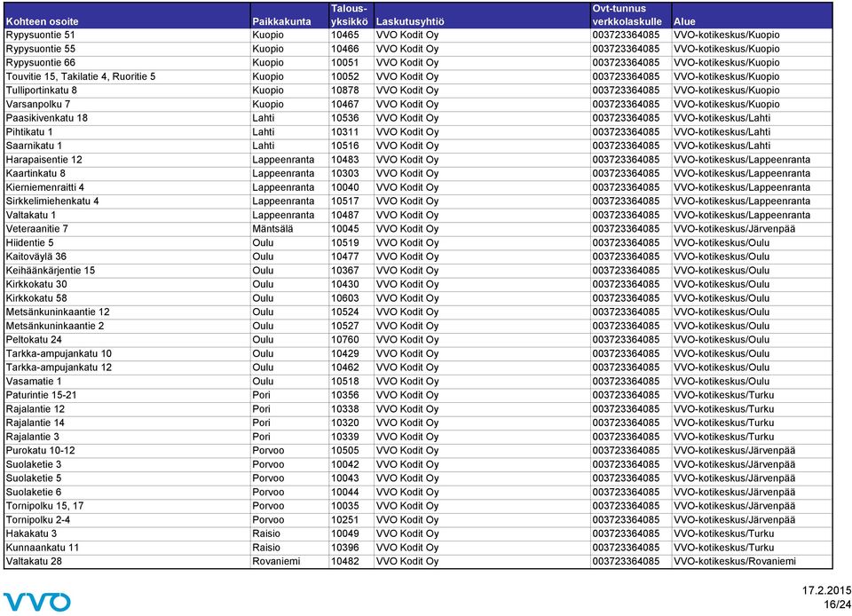This screenshot has width=852, height=616.
Task: Select the 'Paikkakunta' column header
Action: tap(281, 21)
